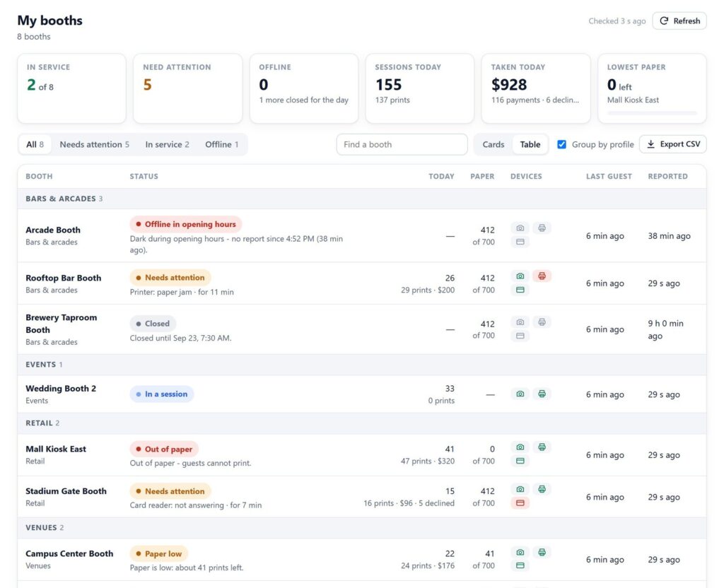Viewport: 724px width, 588px height.
Task: Click the "BARS & ARCADES" group header
Action: [x=362, y=199]
